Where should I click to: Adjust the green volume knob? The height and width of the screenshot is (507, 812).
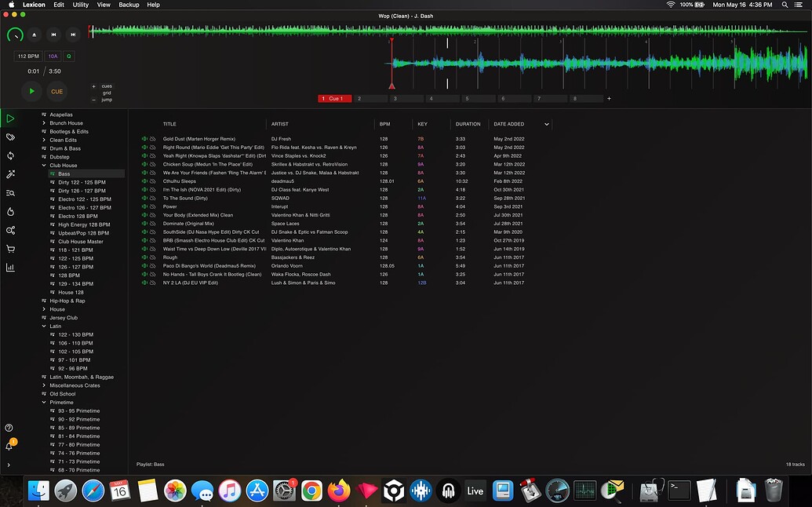pyautogui.click(x=15, y=35)
